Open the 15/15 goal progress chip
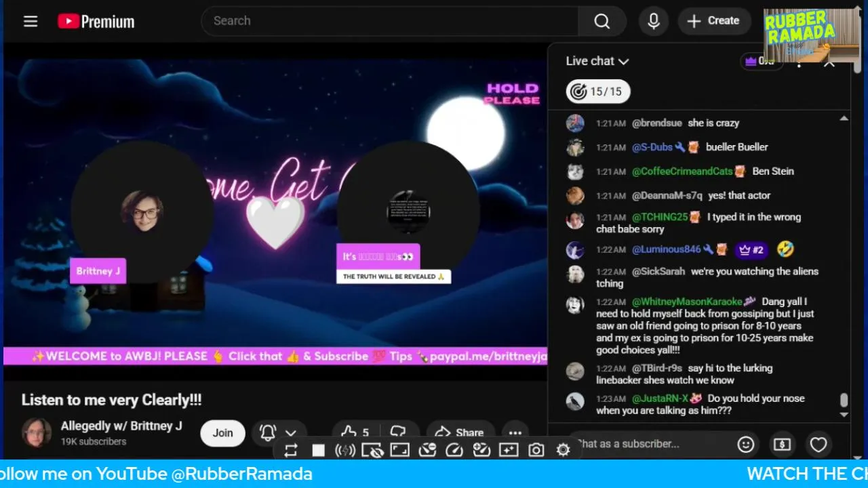This screenshot has width=868, height=488. [598, 91]
